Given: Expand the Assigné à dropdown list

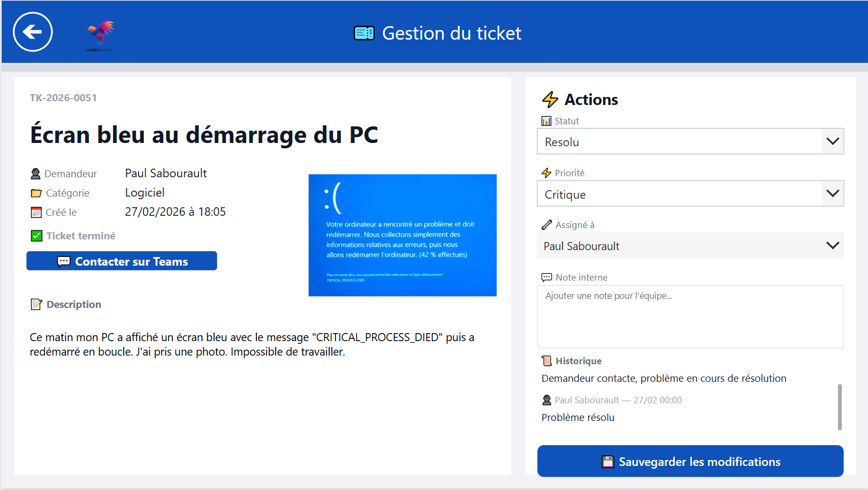Looking at the screenshot, I should click(x=690, y=246).
